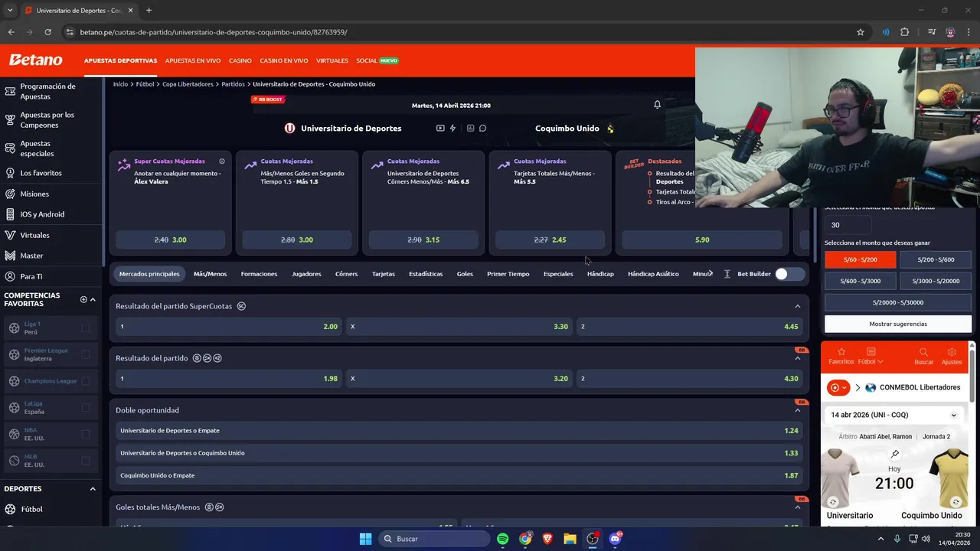Click the Master sidebar icon
The width and height of the screenshot is (980, 551).
coord(11,256)
